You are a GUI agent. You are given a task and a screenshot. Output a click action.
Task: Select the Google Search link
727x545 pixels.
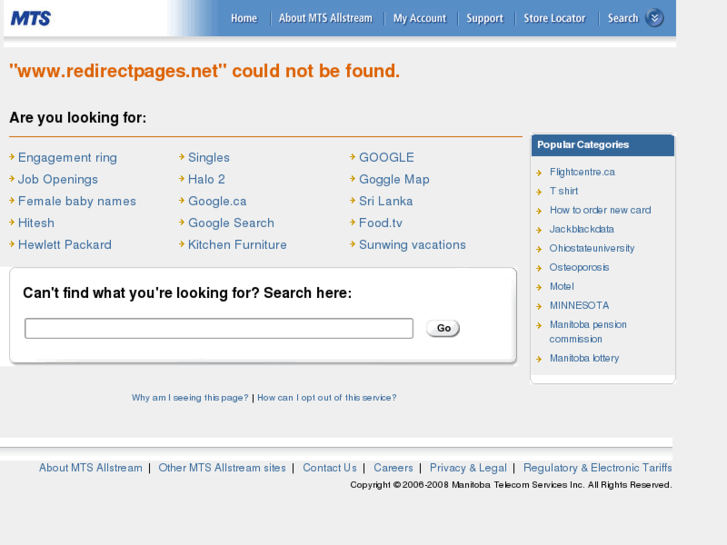pyautogui.click(x=231, y=223)
